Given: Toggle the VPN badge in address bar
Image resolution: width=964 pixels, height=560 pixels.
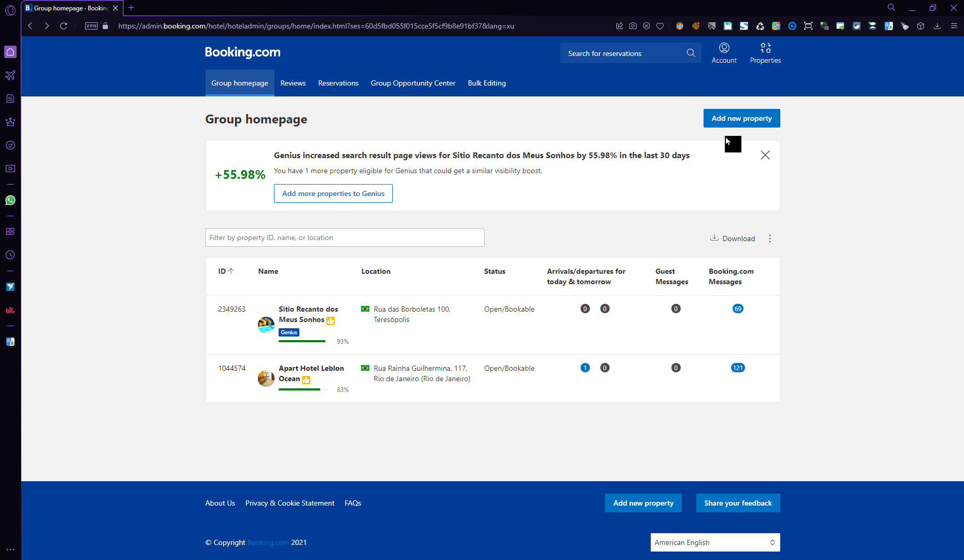Looking at the screenshot, I should pos(91,26).
